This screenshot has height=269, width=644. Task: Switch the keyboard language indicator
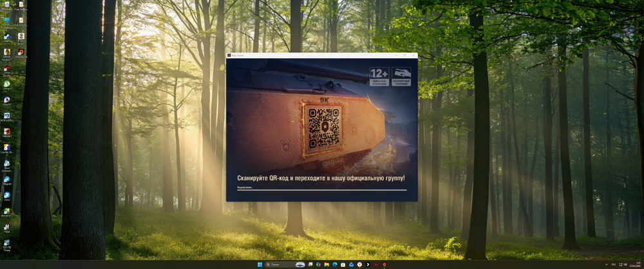coord(614,264)
